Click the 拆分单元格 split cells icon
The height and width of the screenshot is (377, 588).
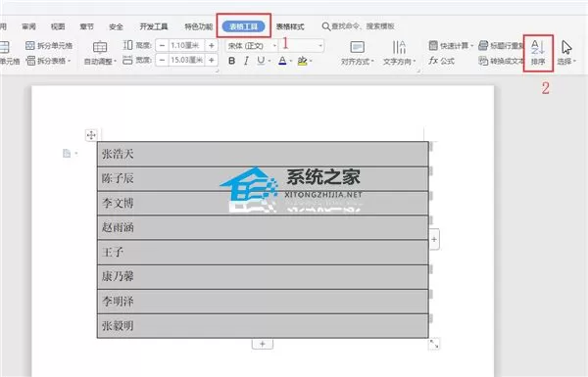coord(30,46)
